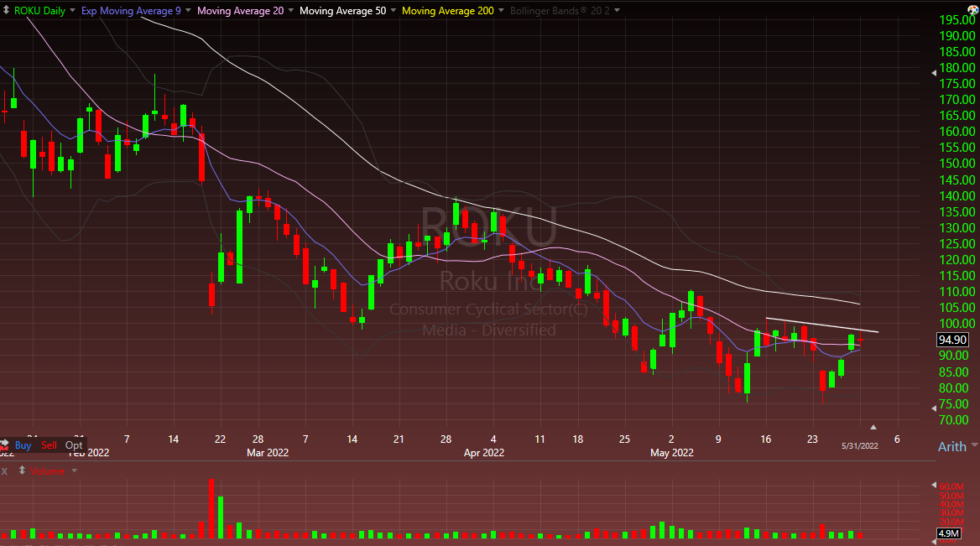Close the Volume pane with x
Image resolution: width=980 pixels, height=546 pixels.
[x=4, y=471]
